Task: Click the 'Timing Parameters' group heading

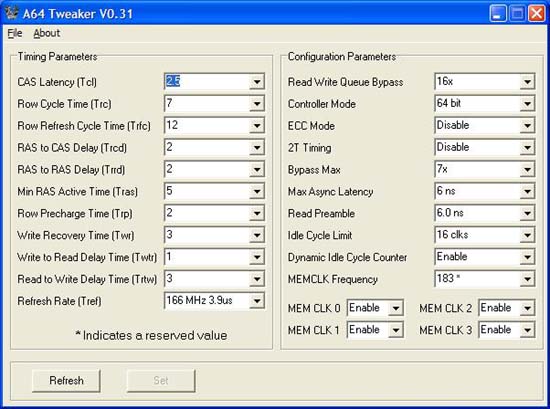Action: coord(58,56)
